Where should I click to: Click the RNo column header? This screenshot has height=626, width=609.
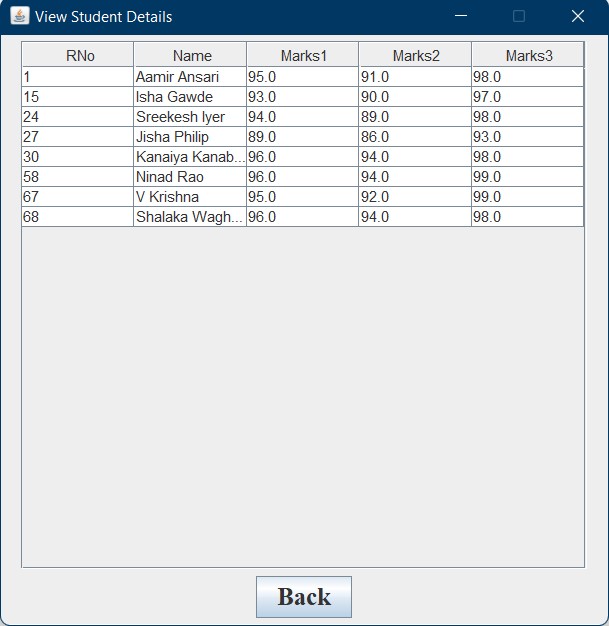(x=78, y=55)
